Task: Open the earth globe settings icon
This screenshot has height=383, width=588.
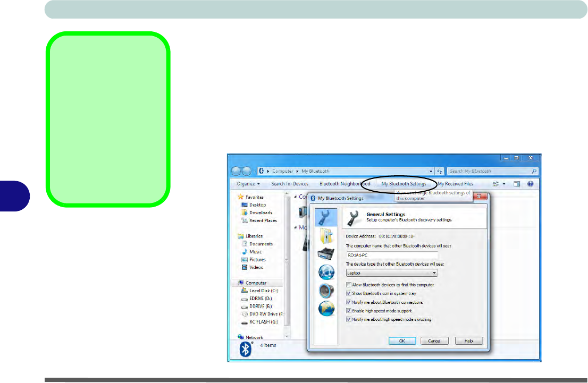Action: tap(326, 309)
